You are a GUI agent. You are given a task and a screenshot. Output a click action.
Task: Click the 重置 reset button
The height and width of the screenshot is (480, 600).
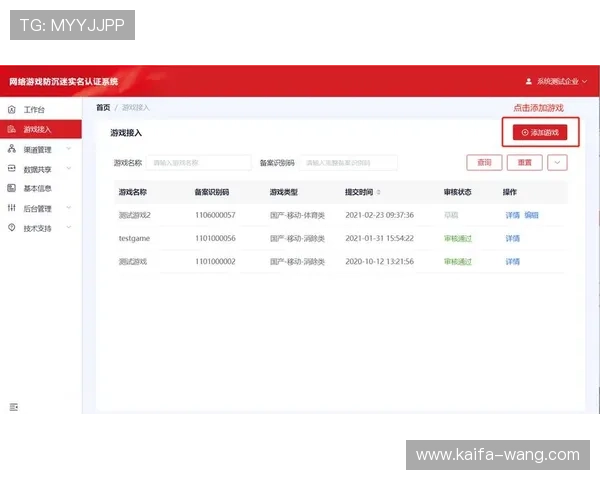(x=525, y=163)
